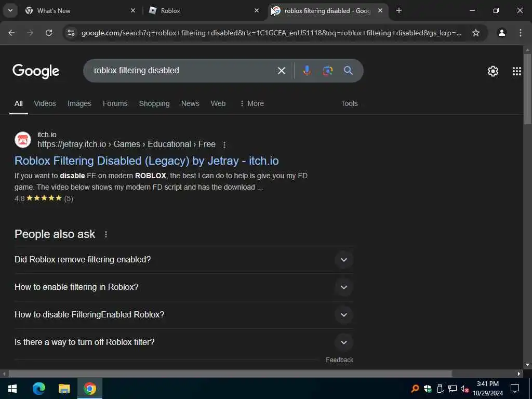Screen dimensions: 532x399
Task: Switch to Forums results
Action: 115,103
